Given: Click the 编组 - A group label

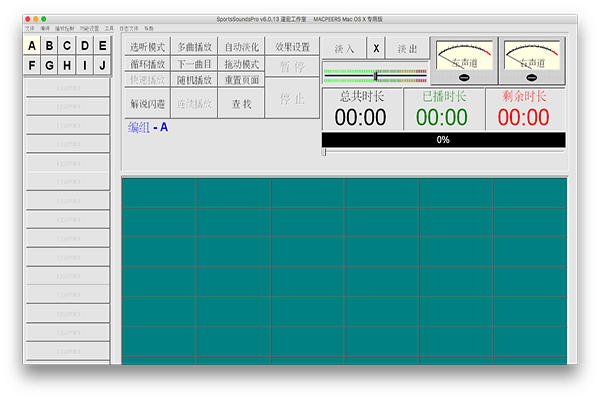Looking at the screenshot, I should click(148, 127).
